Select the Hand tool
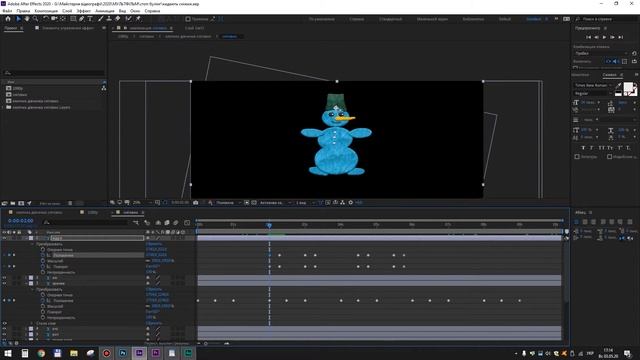The height and width of the screenshot is (360, 640). [27, 19]
